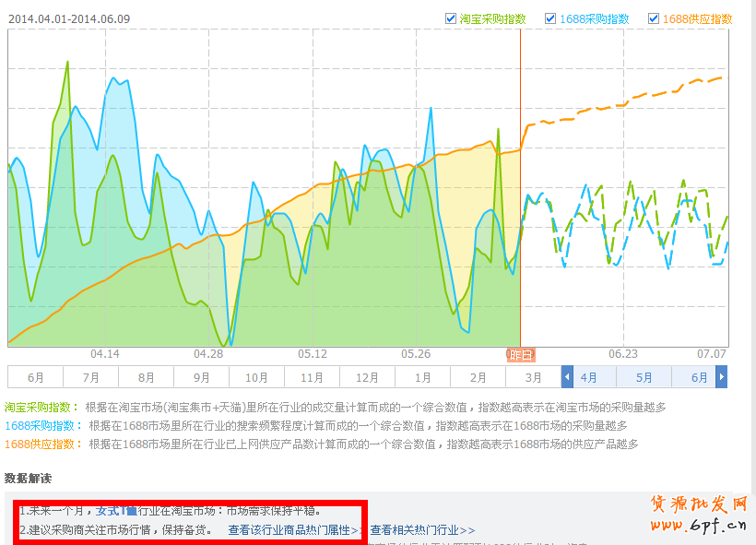This screenshot has height=545, width=756.
Task: Select 3月 on the month timeline
Action: pyautogui.click(x=533, y=377)
